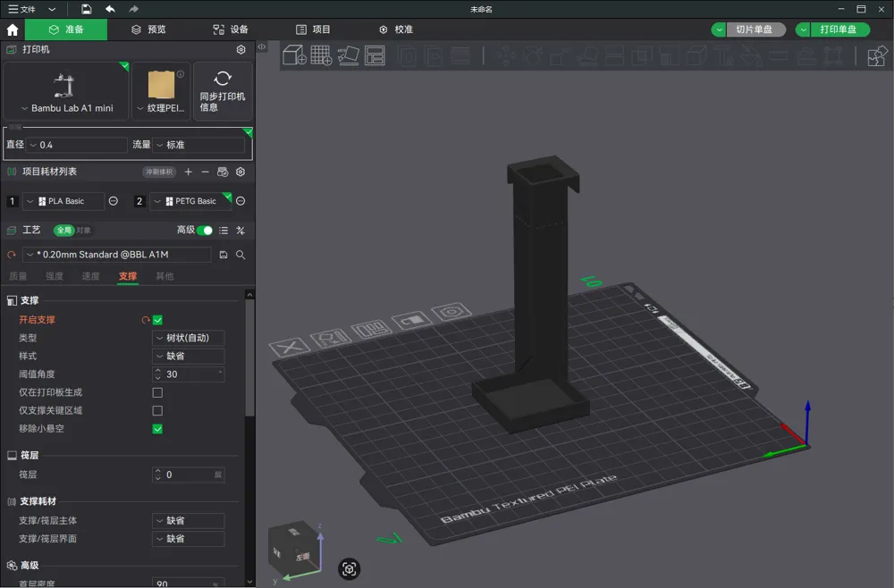This screenshot has width=894, height=588.
Task: Switch to 对象 object mode
Action: coord(83,231)
